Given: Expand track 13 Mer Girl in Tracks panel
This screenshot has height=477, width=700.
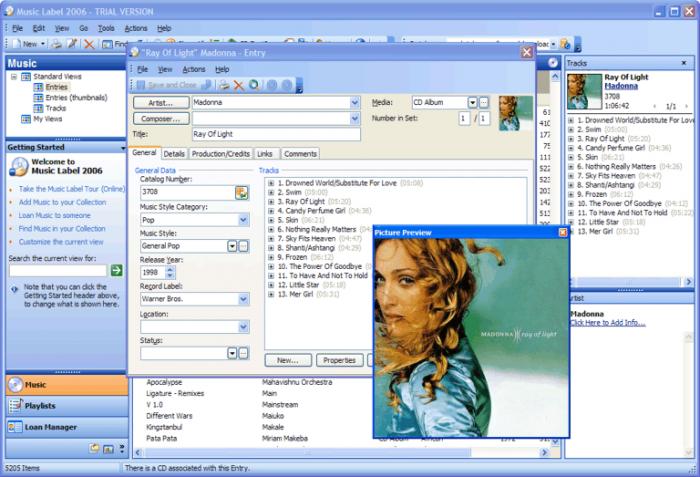Looking at the screenshot, I should click(571, 231).
